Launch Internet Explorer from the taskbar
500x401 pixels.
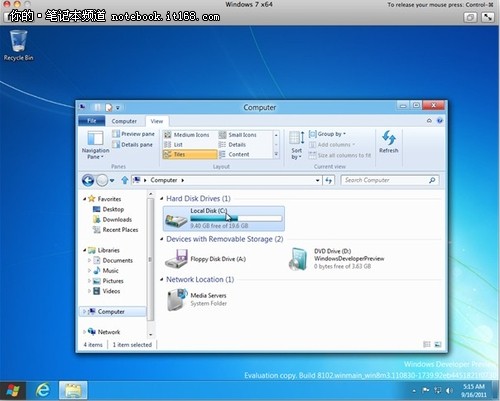pyautogui.click(x=43, y=390)
